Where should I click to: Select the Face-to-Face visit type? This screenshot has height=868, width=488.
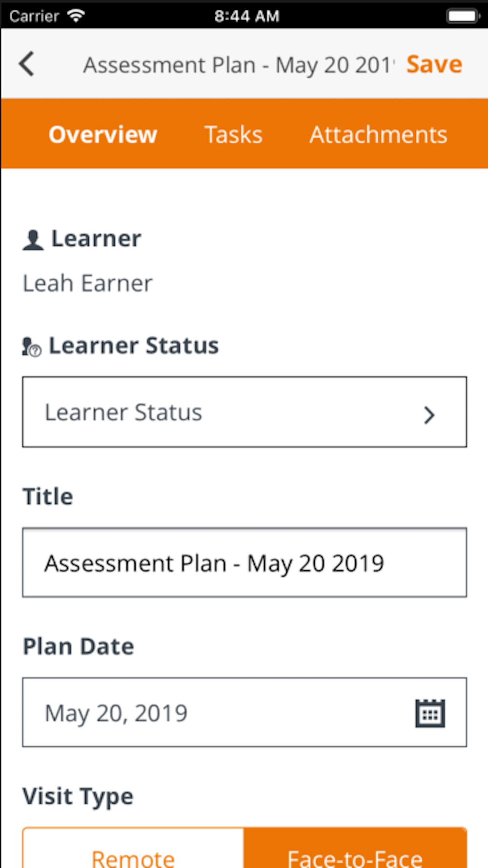(355, 852)
